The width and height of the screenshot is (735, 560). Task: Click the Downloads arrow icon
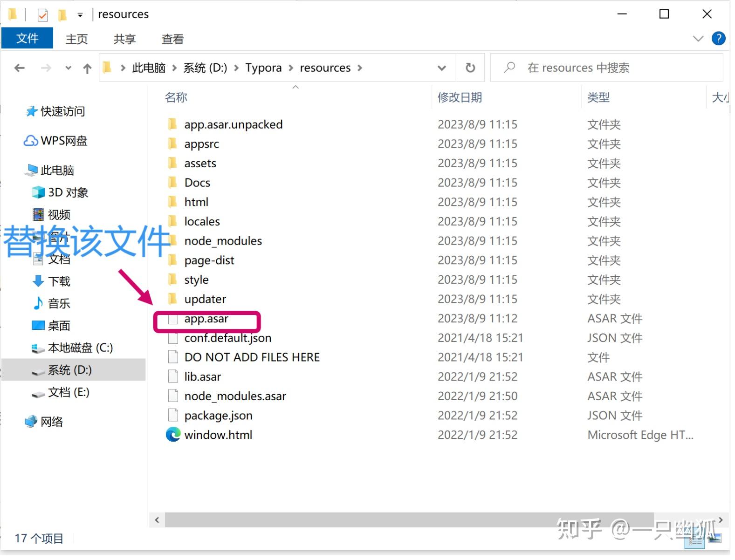coord(38,281)
